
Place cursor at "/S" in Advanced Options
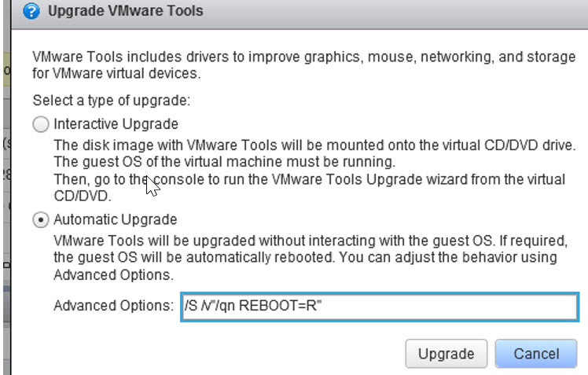point(189,307)
